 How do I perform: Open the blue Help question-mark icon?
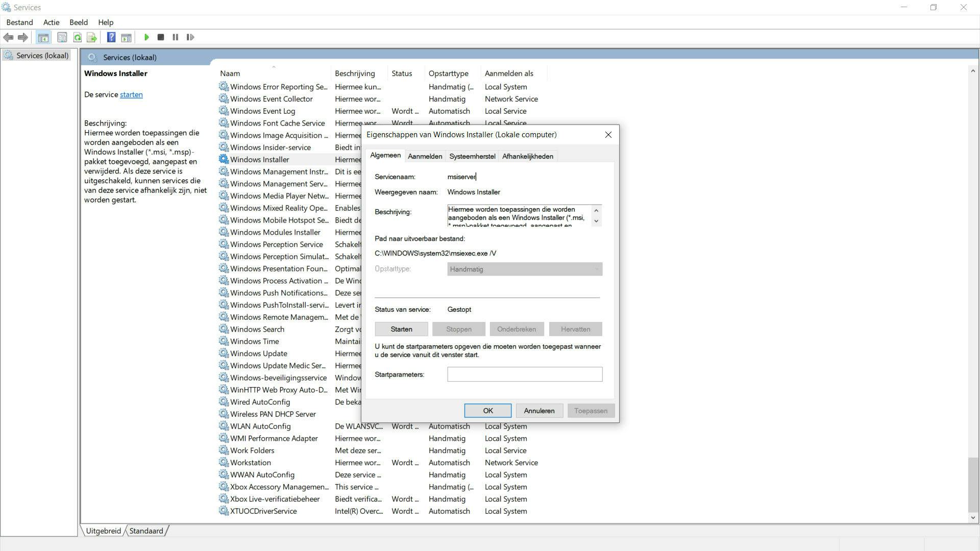(x=111, y=37)
